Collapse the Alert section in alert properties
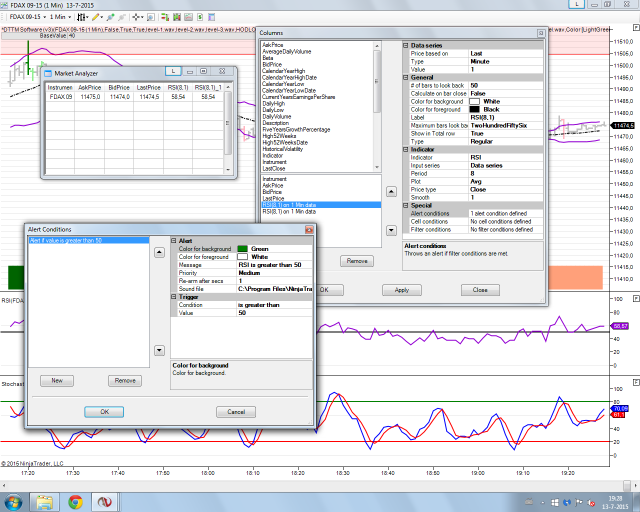Screen dimensions: 640x512 (x=173, y=241)
